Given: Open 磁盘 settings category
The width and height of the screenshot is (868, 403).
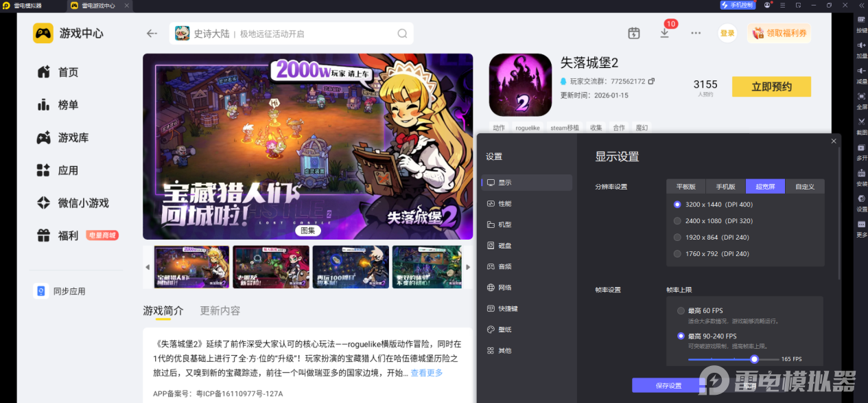Looking at the screenshot, I should [x=527, y=246].
